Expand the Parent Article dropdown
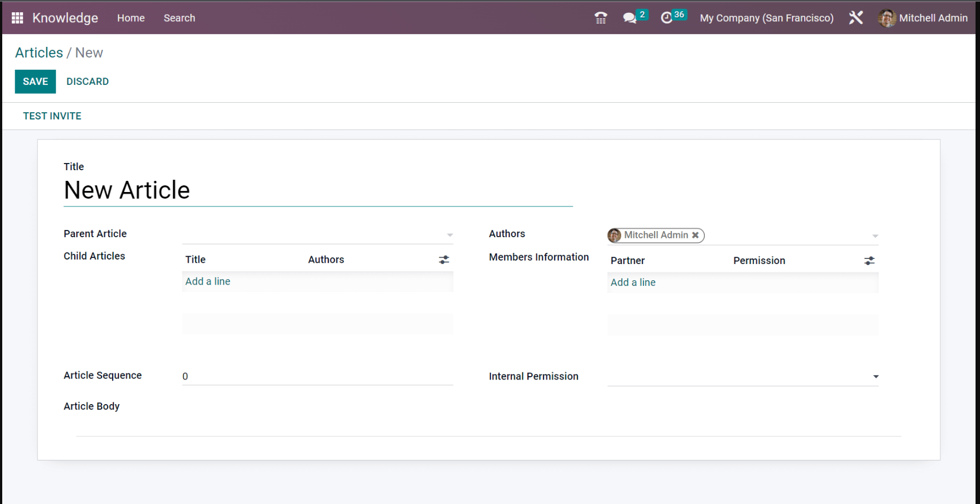This screenshot has width=980, height=504. [450, 236]
